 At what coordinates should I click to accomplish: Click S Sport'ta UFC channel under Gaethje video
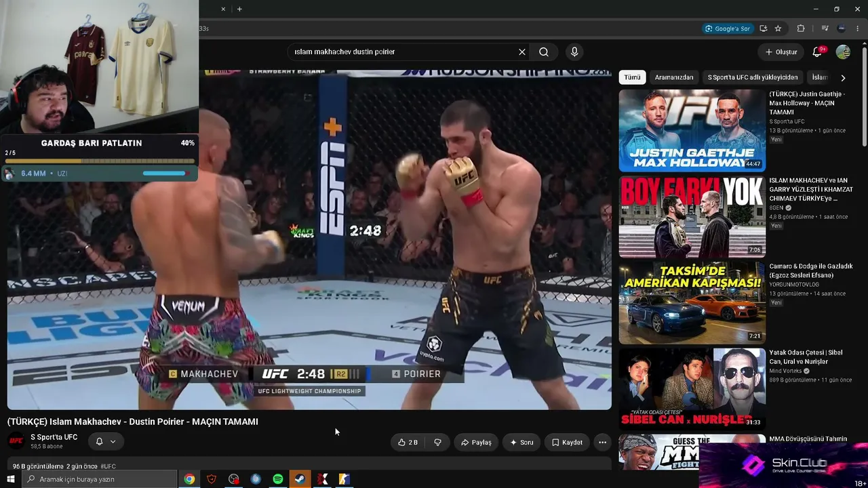pyautogui.click(x=787, y=122)
